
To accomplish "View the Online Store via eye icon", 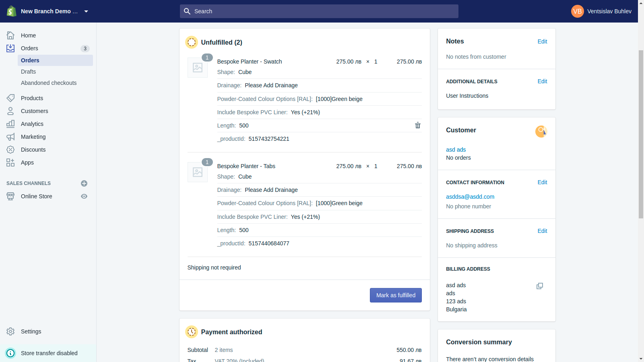I will click(84, 196).
